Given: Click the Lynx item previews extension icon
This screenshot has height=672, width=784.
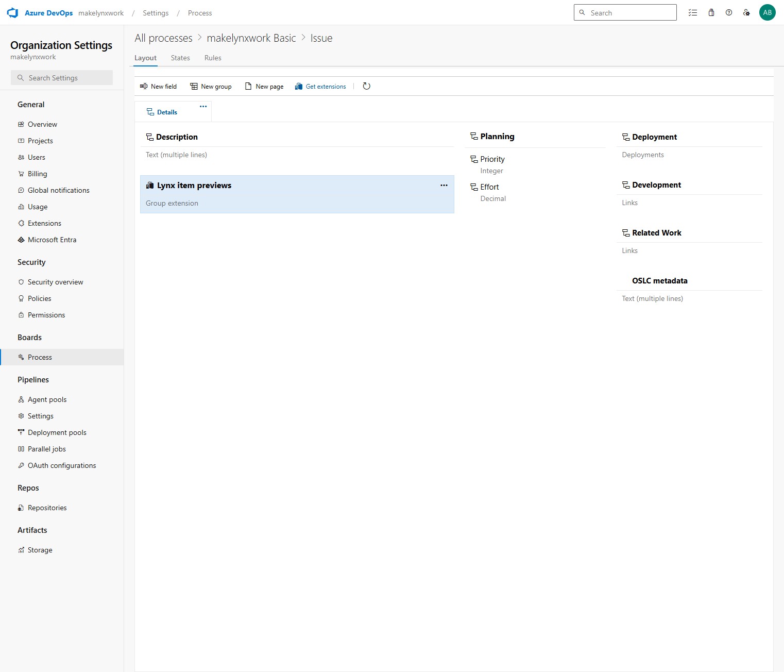Looking at the screenshot, I should (150, 186).
